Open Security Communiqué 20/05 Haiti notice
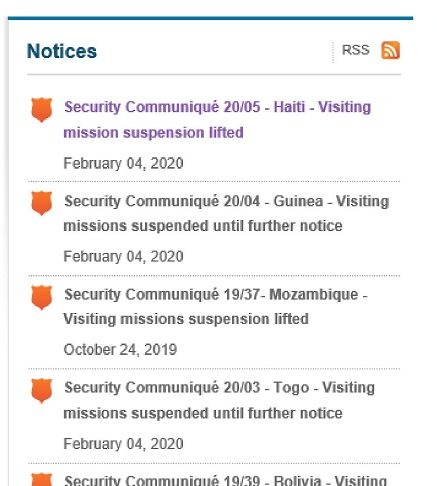Image resolution: width=437 pixels, height=486 pixels. [x=217, y=120]
